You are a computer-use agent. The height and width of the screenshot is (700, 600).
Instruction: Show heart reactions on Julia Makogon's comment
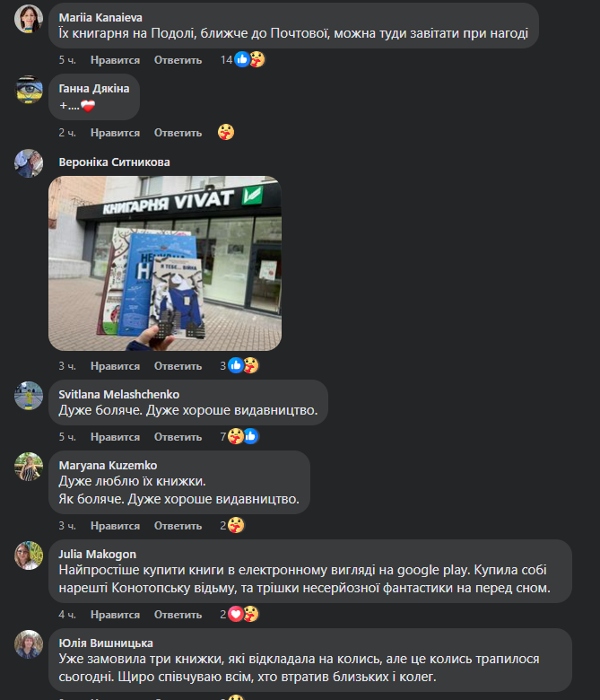[x=236, y=614]
